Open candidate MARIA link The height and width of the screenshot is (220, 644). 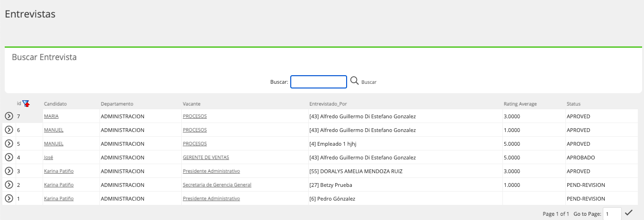[51, 116]
